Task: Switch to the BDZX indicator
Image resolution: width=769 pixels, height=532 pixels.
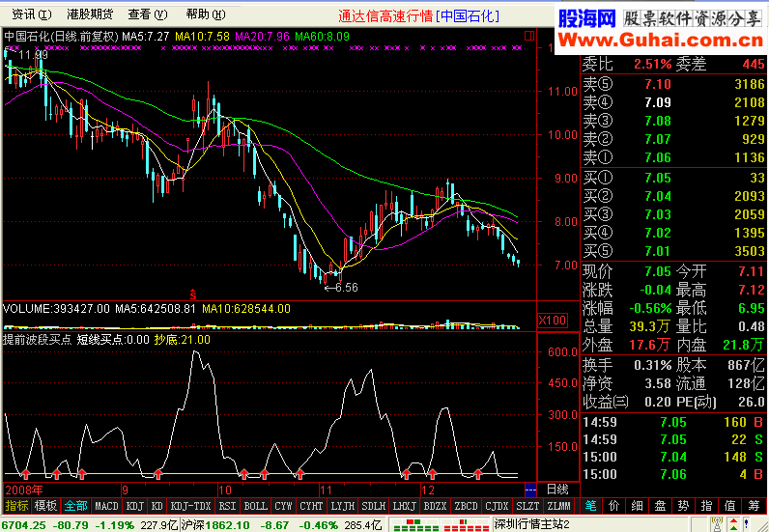Action: 435,506
